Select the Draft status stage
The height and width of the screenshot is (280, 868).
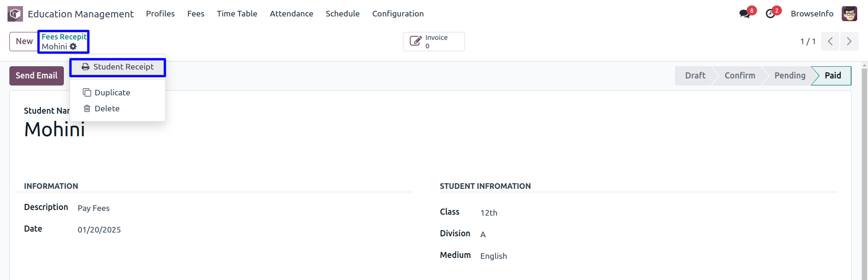(x=695, y=76)
